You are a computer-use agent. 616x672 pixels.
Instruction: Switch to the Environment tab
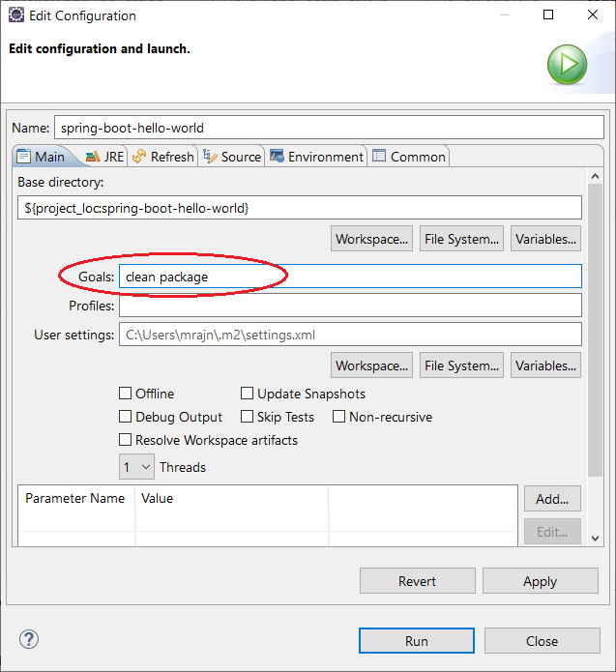[316, 157]
